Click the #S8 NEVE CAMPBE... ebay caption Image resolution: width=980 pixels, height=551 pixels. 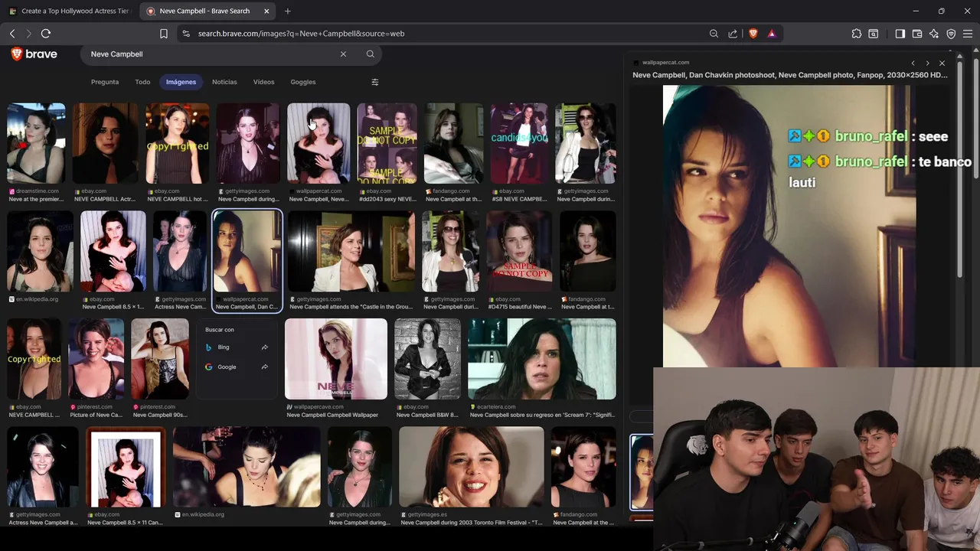click(x=518, y=199)
